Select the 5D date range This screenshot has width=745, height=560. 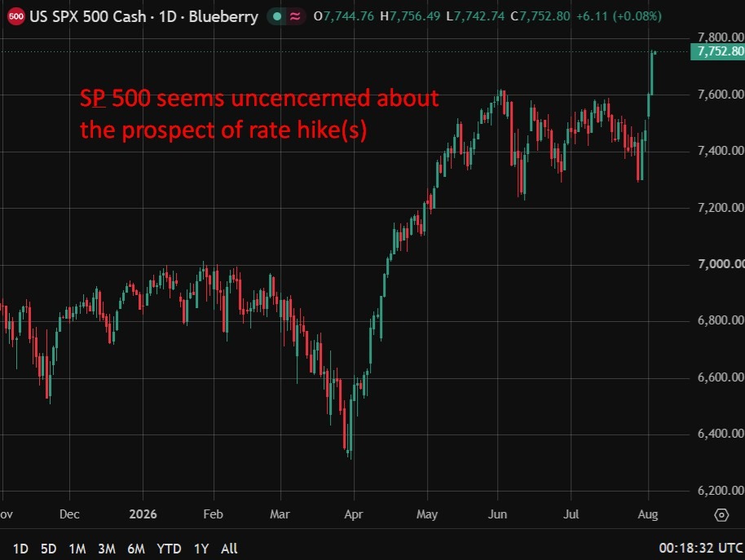(x=48, y=549)
